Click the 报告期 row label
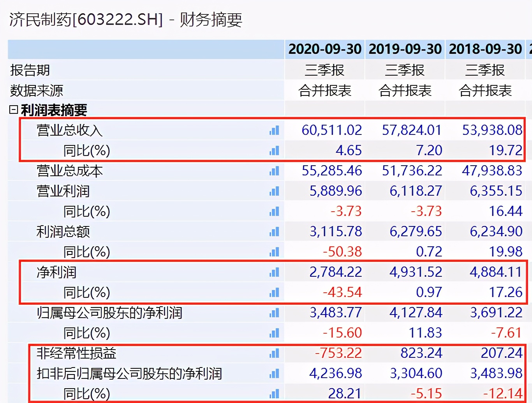This screenshot has width=532, height=403. 30,70
